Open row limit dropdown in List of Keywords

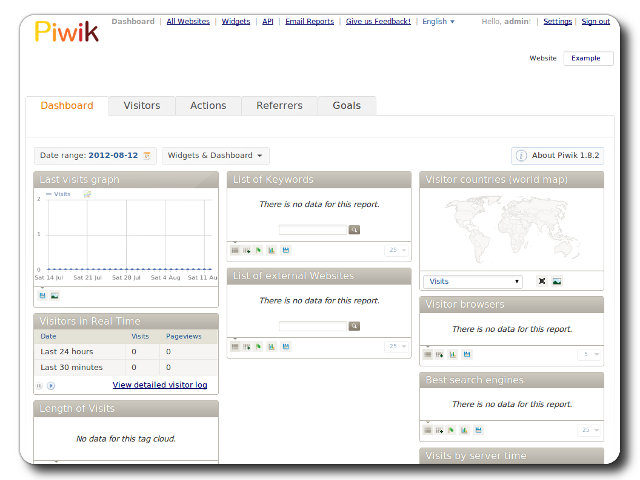(396, 250)
